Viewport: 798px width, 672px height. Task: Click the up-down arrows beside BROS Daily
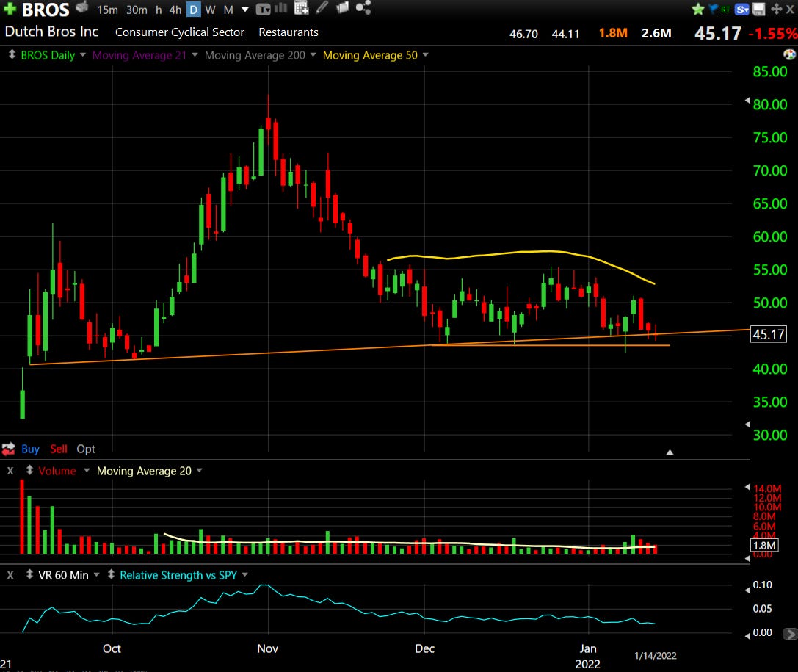12,54
